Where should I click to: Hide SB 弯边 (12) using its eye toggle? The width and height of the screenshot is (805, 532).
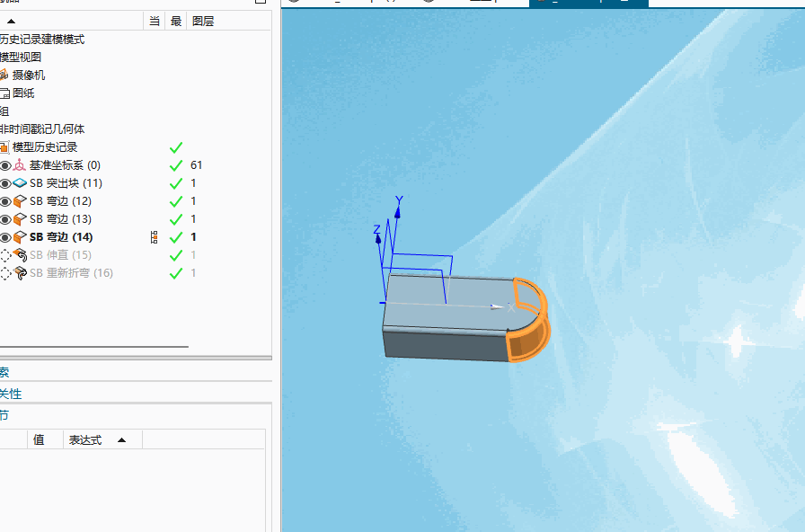pos(5,202)
